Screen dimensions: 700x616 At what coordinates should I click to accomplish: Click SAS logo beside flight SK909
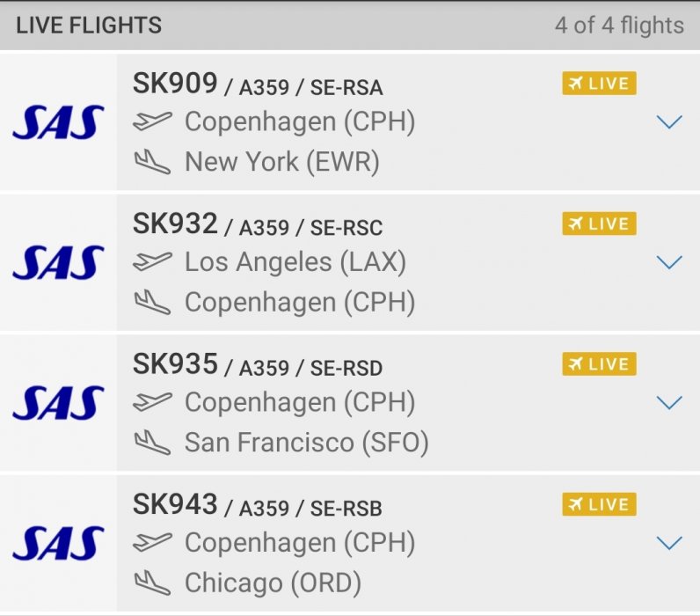[58, 122]
